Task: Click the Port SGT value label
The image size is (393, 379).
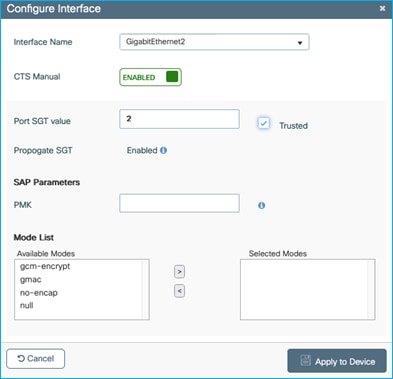Action: click(42, 121)
